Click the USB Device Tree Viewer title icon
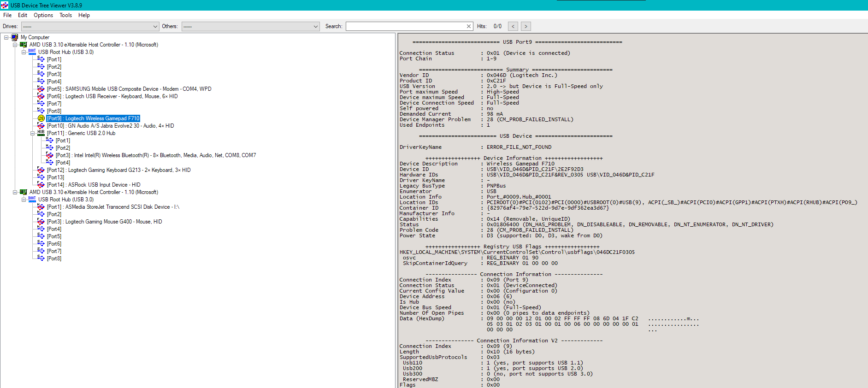Image resolution: width=868 pixels, height=388 pixels. pos(5,5)
